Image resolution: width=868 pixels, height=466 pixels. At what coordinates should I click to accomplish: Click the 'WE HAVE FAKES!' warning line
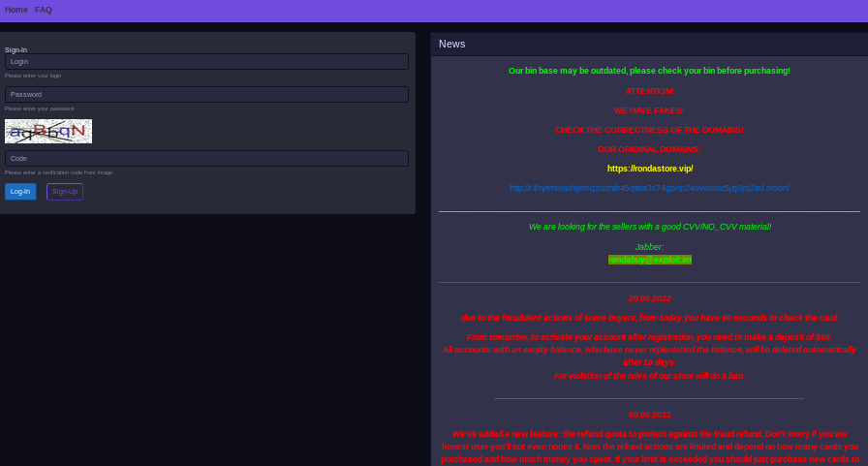pyautogui.click(x=649, y=110)
